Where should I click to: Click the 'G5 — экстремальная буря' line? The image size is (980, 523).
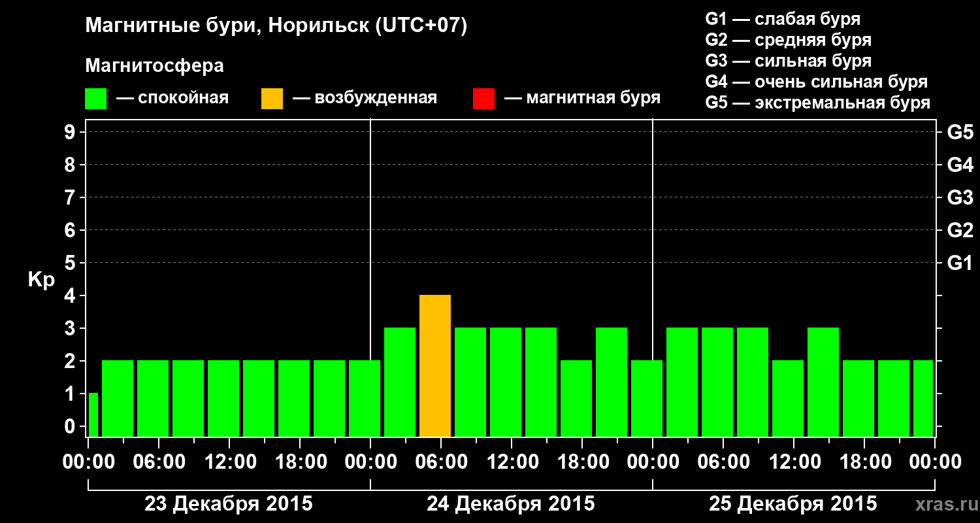click(x=818, y=103)
